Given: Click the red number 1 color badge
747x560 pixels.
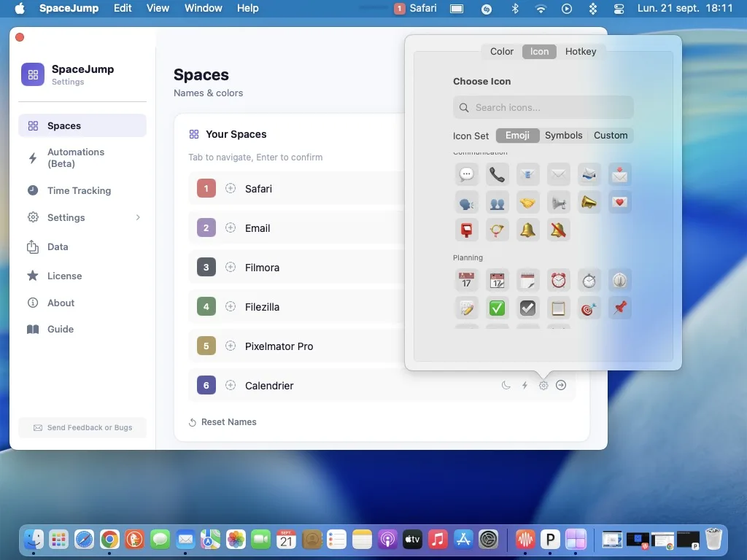Looking at the screenshot, I should pyautogui.click(x=206, y=189).
